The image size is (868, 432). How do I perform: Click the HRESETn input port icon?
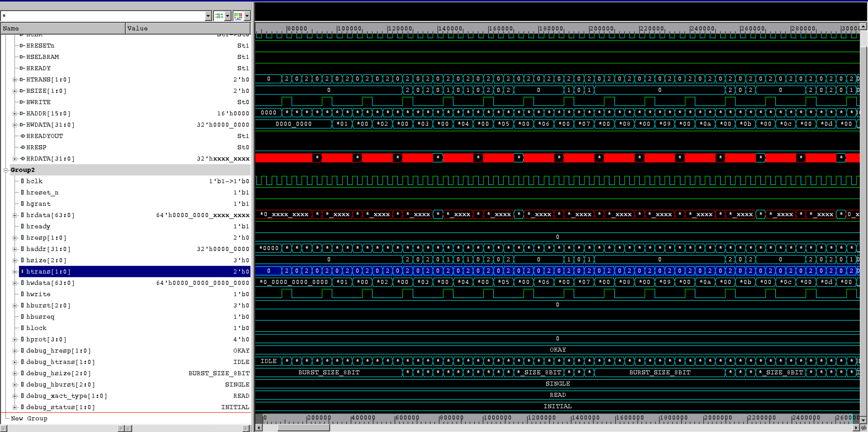click(x=22, y=45)
